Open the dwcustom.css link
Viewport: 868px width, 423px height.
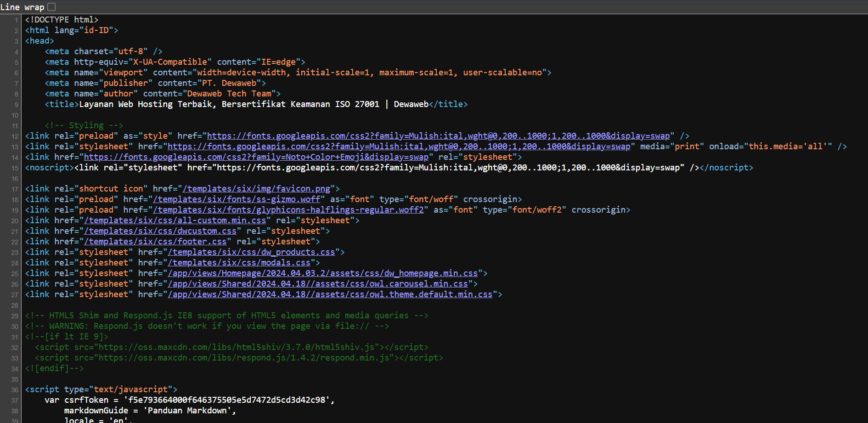click(x=160, y=231)
